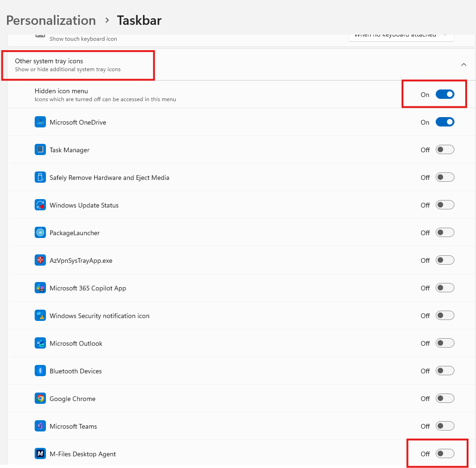The width and height of the screenshot is (476, 468).
Task: Collapse the Other system tray icons section
Action: (463, 65)
